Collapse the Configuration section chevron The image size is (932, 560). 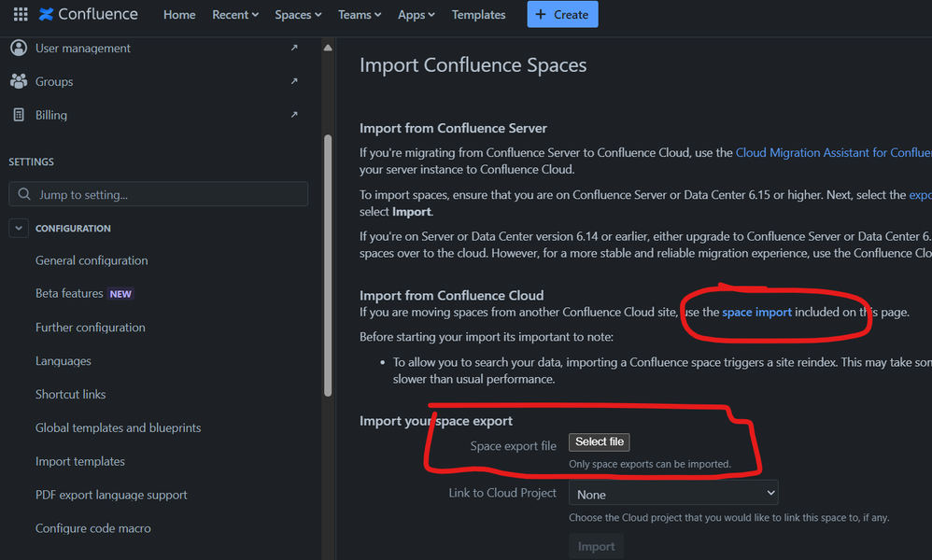[18, 227]
